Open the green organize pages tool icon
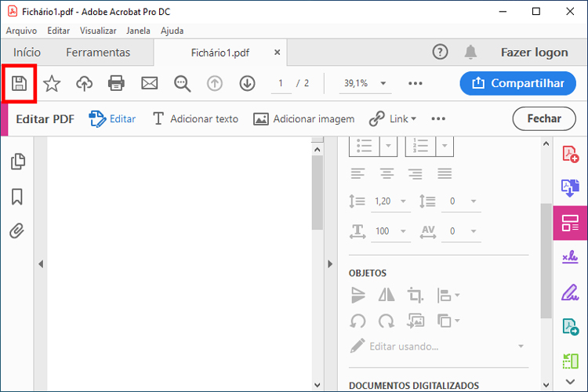The height and width of the screenshot is (392, 588). (x=571, y=361)
